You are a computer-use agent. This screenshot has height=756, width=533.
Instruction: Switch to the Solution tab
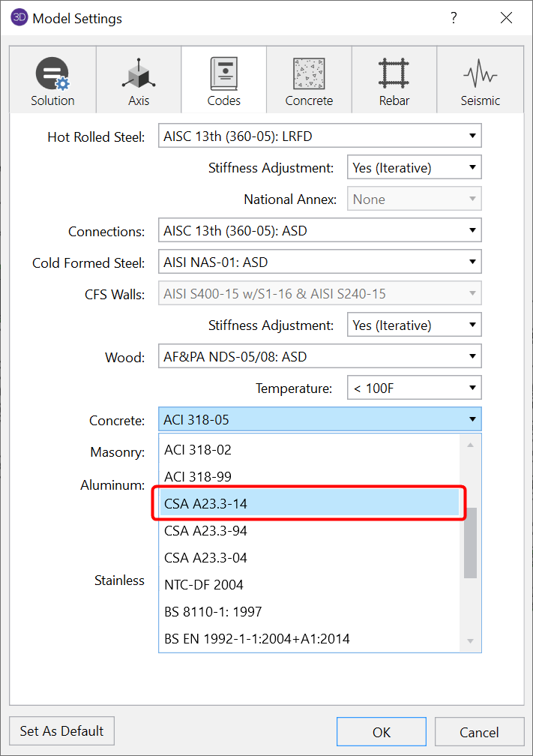pos(52,79)
